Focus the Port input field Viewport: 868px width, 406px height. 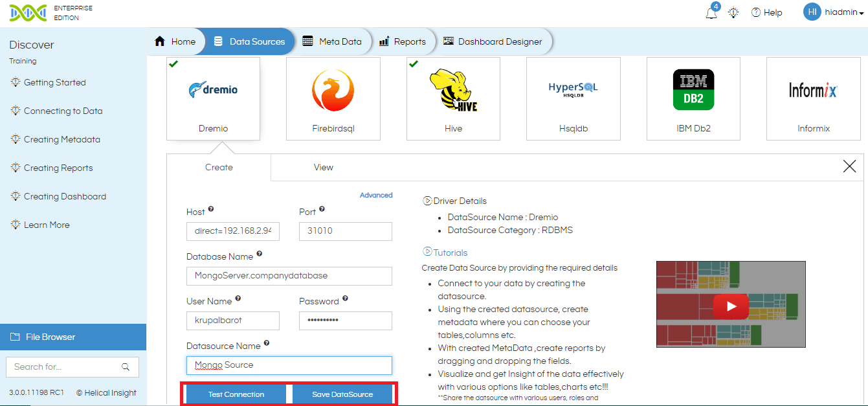click(x=346, y=231)
